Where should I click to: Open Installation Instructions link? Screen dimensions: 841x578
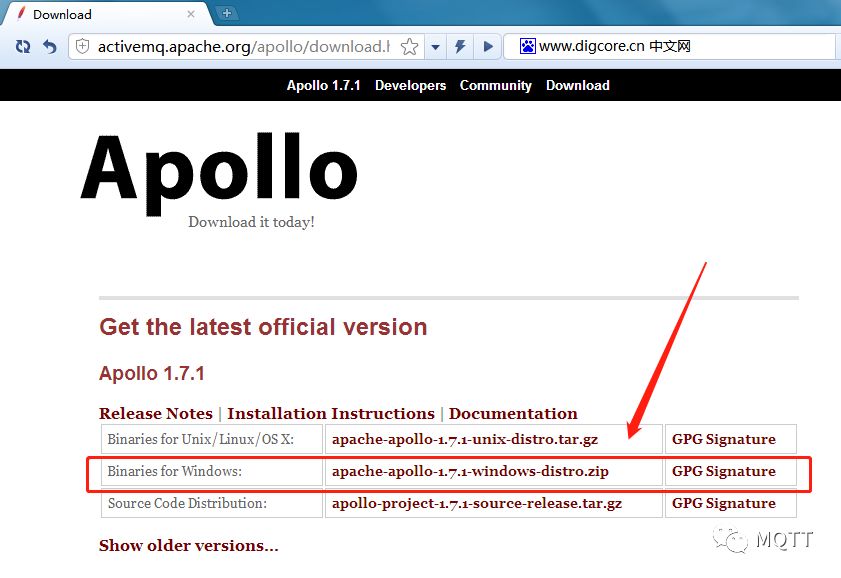(331, 413)
